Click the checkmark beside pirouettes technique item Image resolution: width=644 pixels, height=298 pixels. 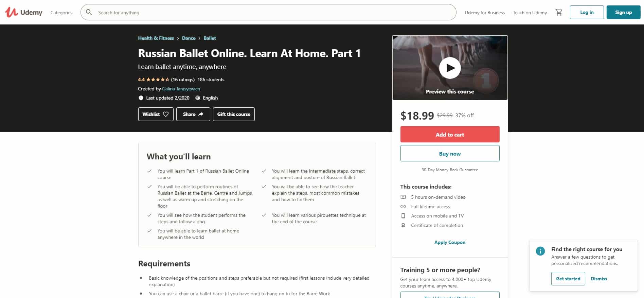[x=264, y=215]
